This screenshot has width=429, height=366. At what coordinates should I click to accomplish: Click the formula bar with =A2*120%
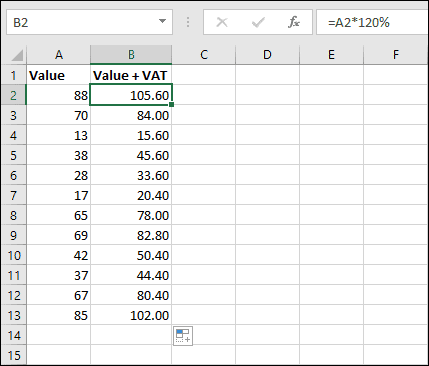(x=372, y=22)
